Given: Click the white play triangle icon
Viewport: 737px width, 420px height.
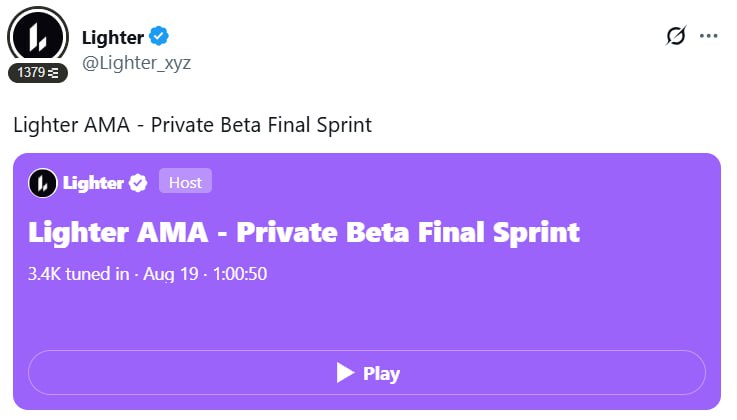Looking at the screenshot, I should tap(345, 373).
